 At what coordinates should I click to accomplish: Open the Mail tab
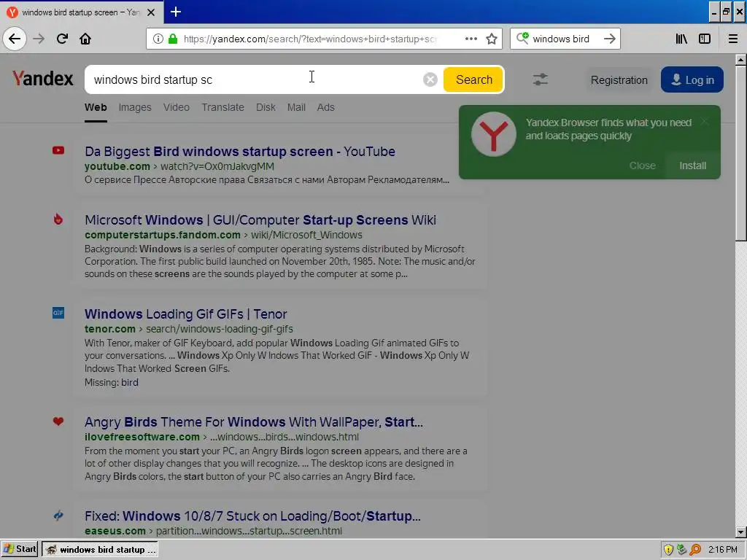click(296, 107)
